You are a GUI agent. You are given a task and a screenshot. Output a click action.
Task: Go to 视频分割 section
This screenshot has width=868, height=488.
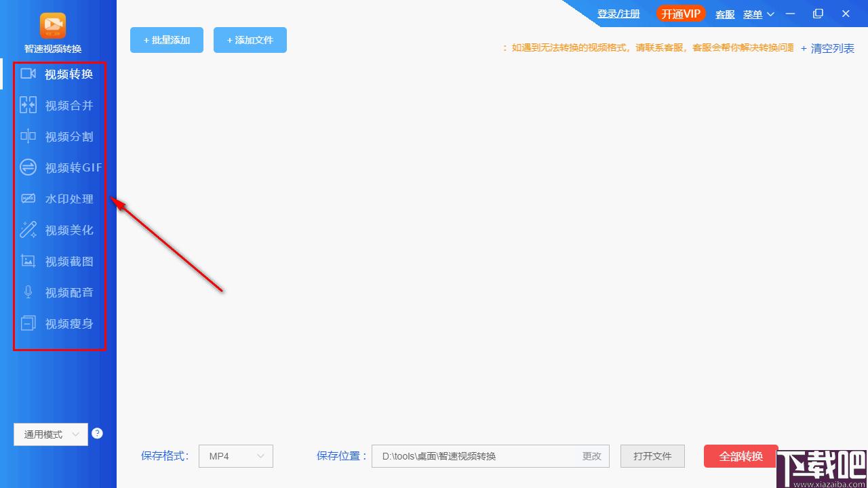click(69, 136)
